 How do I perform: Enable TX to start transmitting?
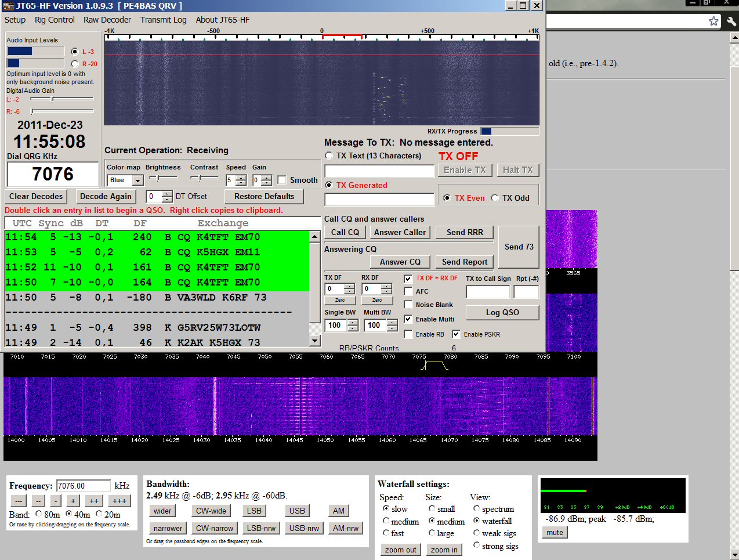(465, 170)
